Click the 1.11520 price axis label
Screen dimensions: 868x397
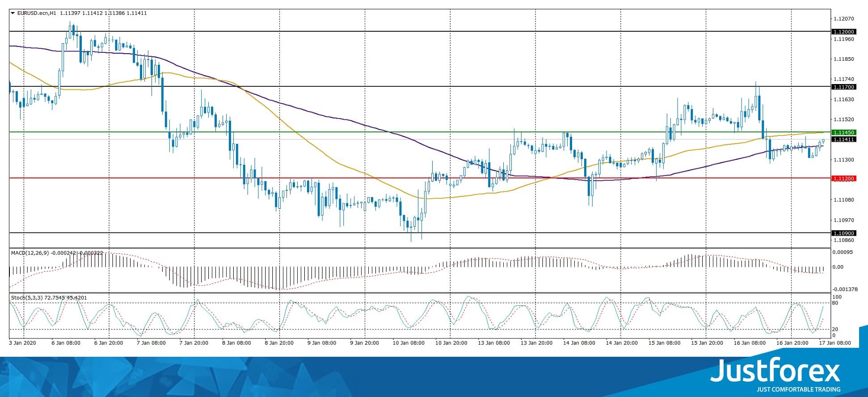(844, 119)
